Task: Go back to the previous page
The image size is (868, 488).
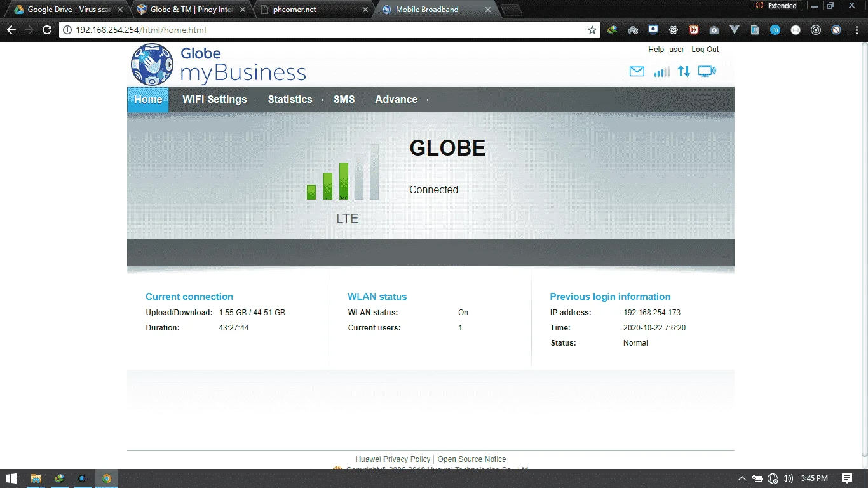Action: [11, 30]
